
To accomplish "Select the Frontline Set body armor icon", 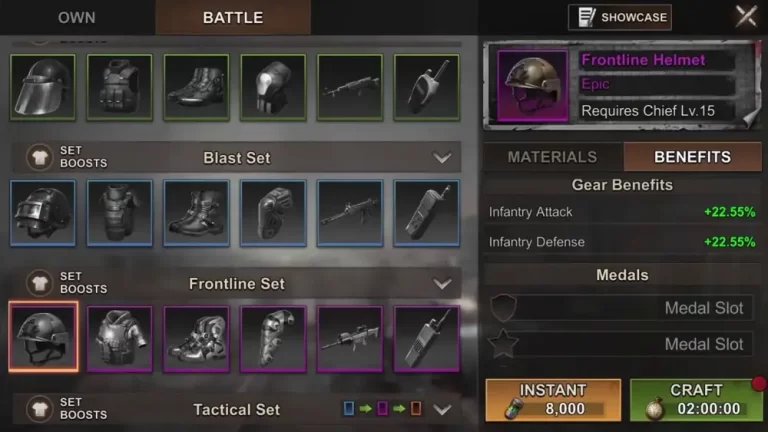I will (x=120, y=338).
